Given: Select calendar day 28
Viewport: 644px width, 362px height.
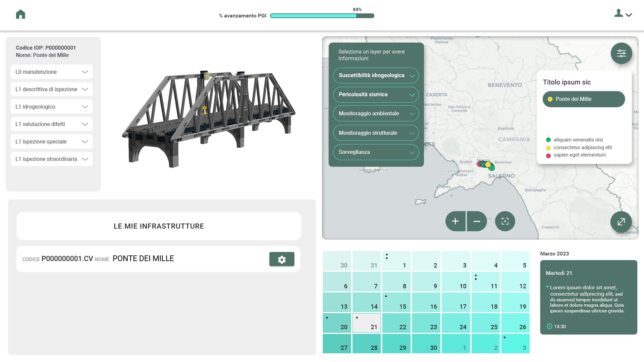Looking at the screenshot, I should click(x=367, y=344).
